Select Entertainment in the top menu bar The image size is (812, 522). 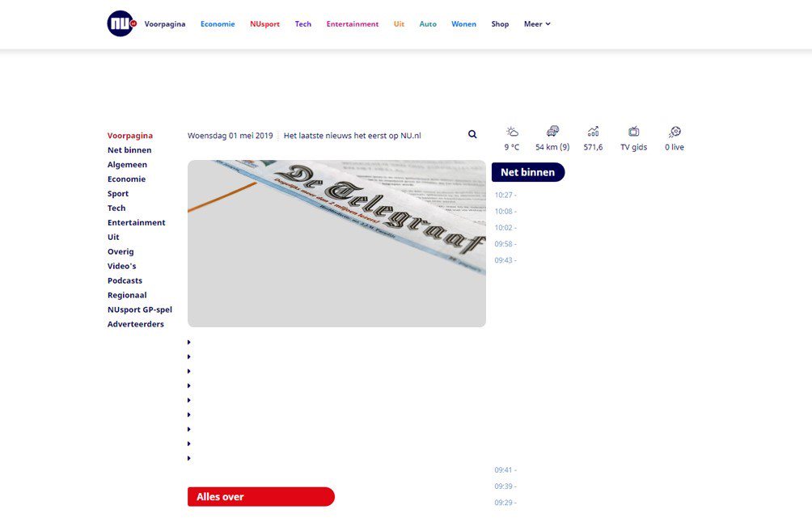[x=352, y=23]
